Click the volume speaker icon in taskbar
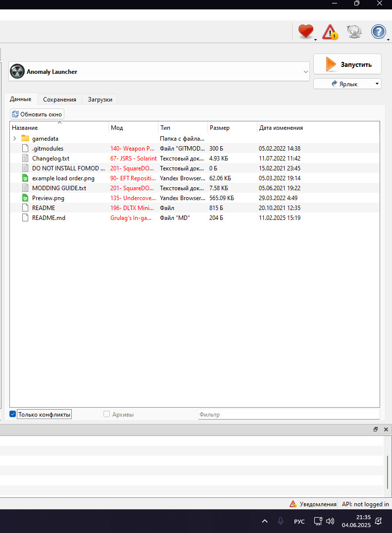The height and width of the screenshot is (533, 392). pos(330,521)
